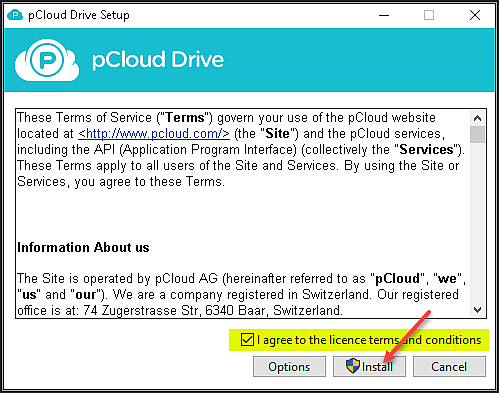Click the terms scrollbar thumb
The width and height of the screenshot is (499, 393).
point(477,134)
